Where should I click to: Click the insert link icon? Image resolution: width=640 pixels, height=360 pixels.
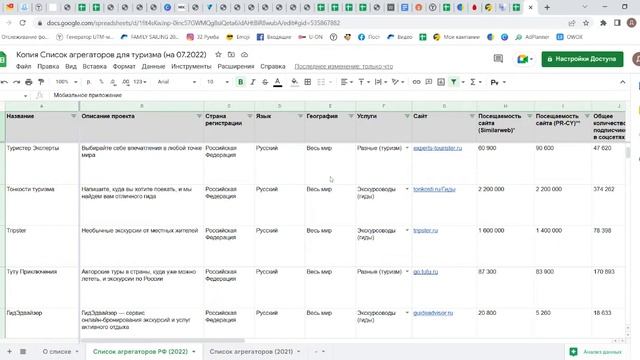click(x=416, y=82)
